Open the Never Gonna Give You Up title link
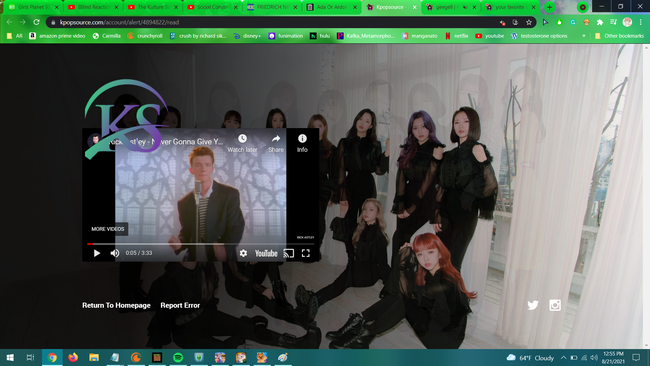The image size is (650, 366). click(166, 142)
